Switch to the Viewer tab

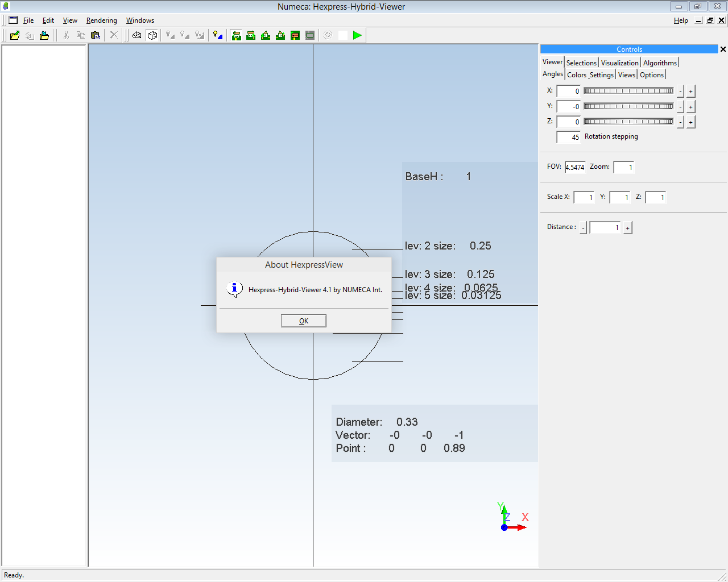pos(552,62)
